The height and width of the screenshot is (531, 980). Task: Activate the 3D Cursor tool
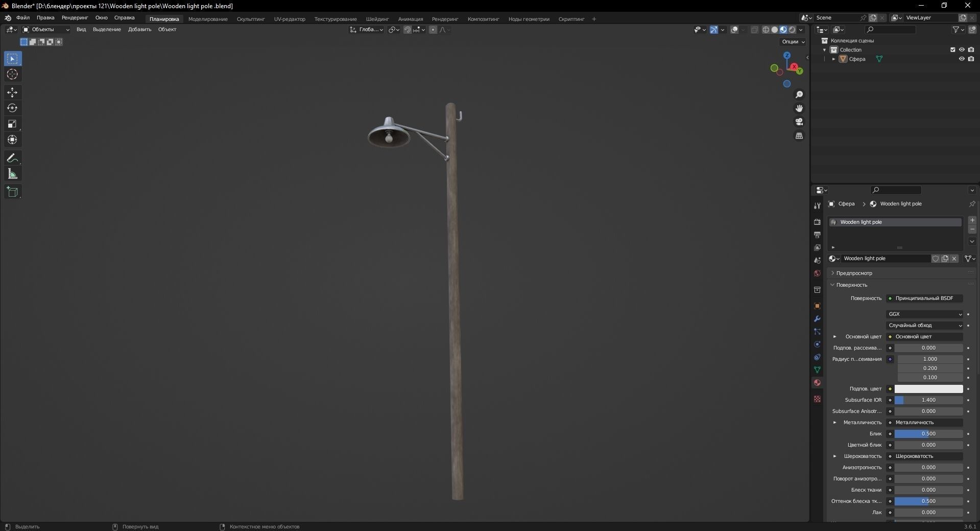[x=13, y=75]
